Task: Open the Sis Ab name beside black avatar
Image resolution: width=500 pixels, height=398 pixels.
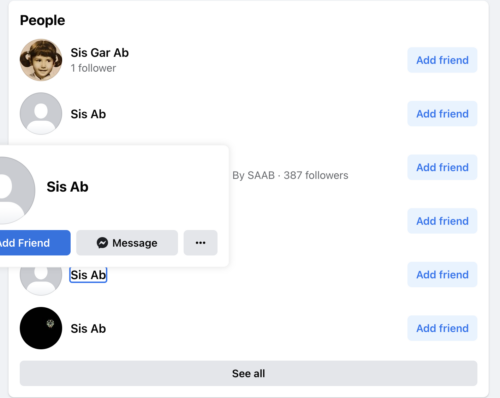Action: pos(88,328)
